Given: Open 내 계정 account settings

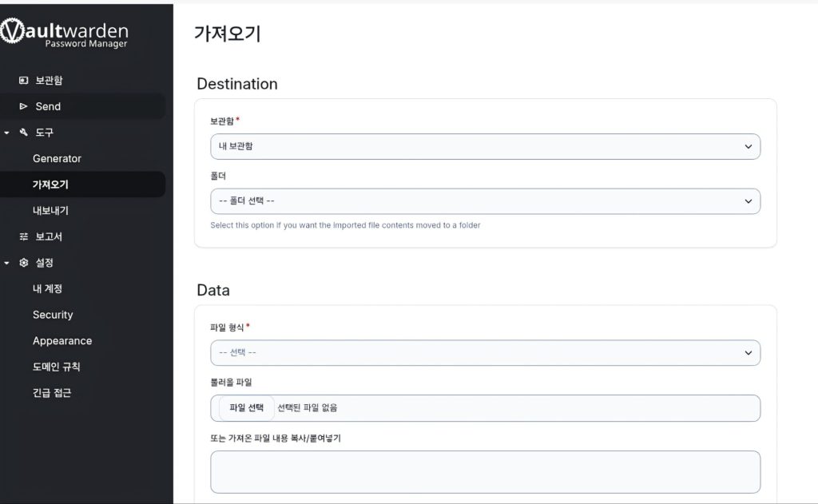Looking at the screenshot, I should pos(47,289).
